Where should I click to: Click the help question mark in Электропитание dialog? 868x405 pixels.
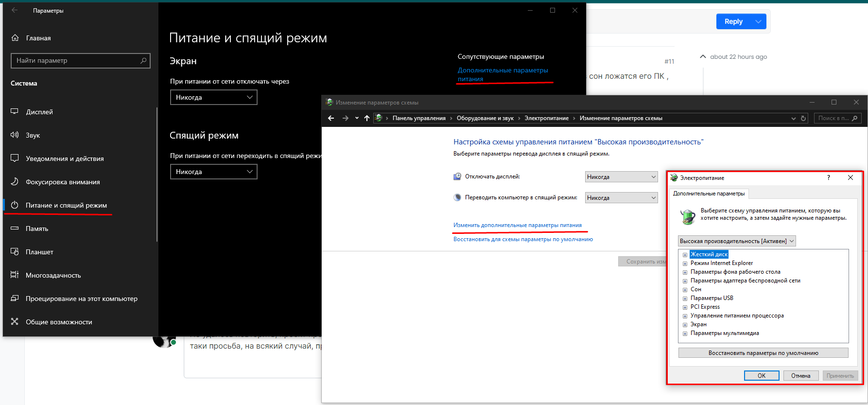[829, 177]
